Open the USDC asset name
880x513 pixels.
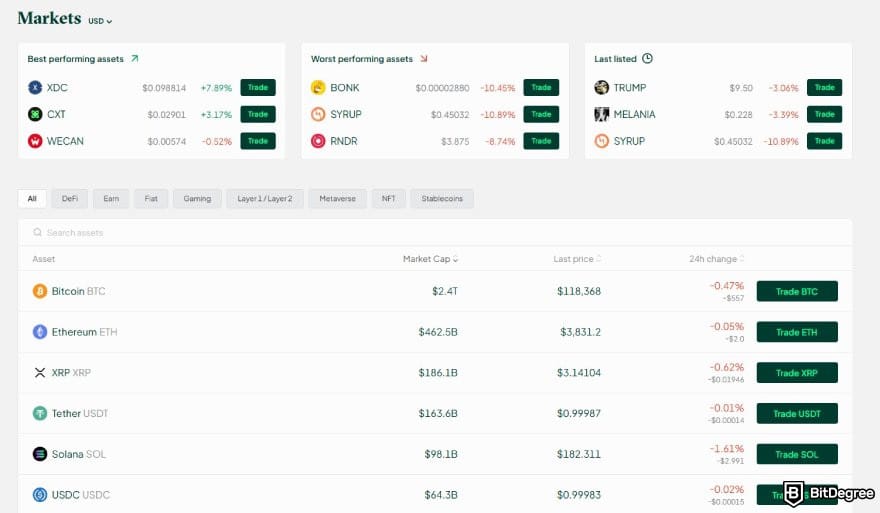click(x=81, y=494)
